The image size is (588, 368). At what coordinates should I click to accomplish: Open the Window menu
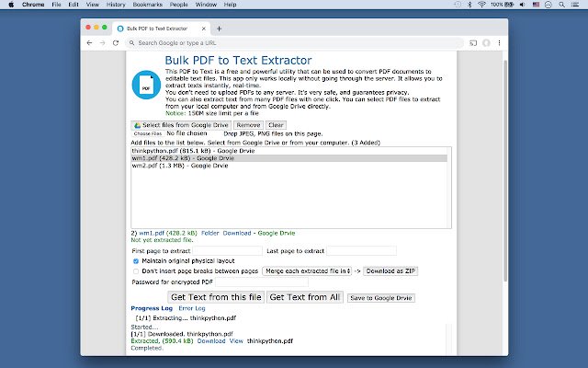click(206, 5)
